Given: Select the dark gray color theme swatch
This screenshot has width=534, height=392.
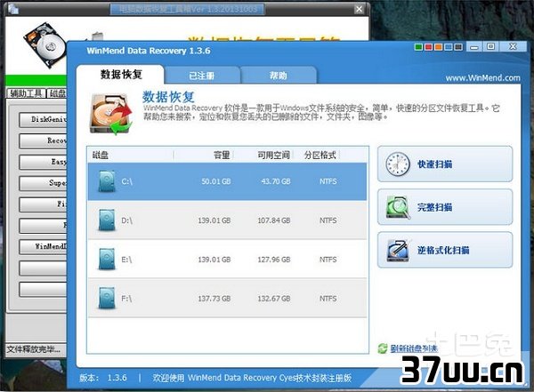Looking at the screenshot, I should click(x=458, y=47).
